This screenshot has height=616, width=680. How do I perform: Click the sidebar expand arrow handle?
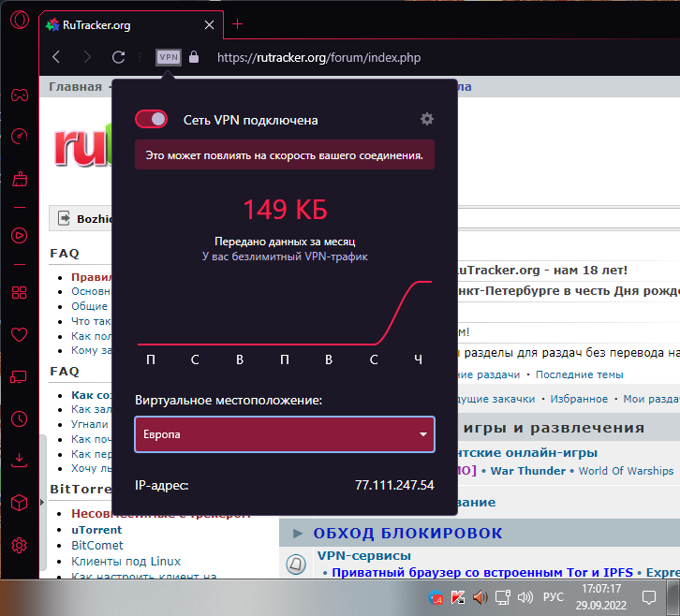42,503
